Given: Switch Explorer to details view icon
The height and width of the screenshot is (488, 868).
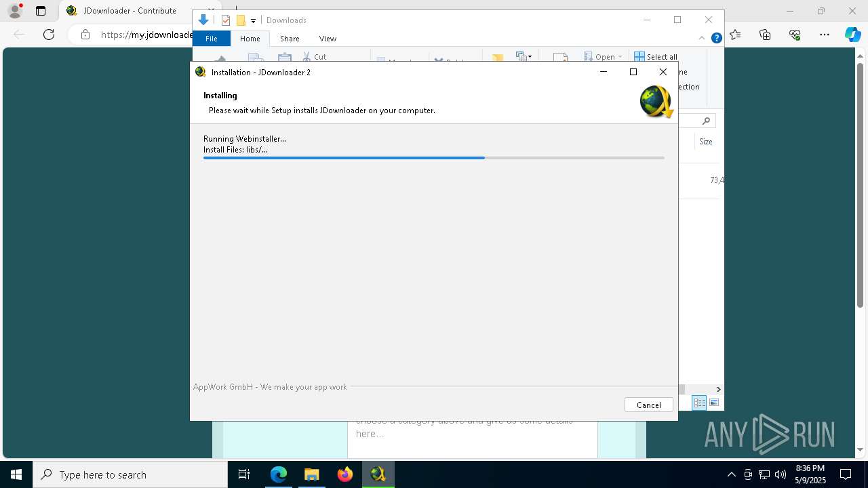Looking at the screenshot, I should [699, 403].
